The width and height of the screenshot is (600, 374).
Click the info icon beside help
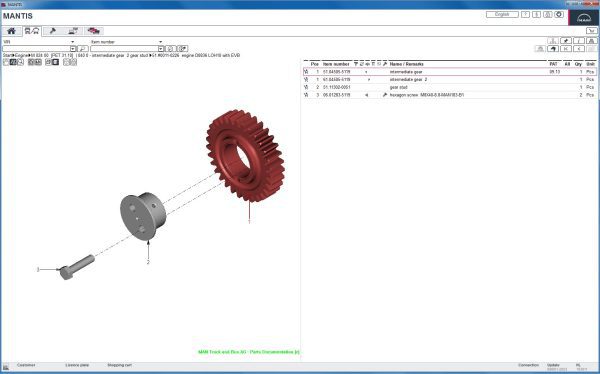point(536,15)
